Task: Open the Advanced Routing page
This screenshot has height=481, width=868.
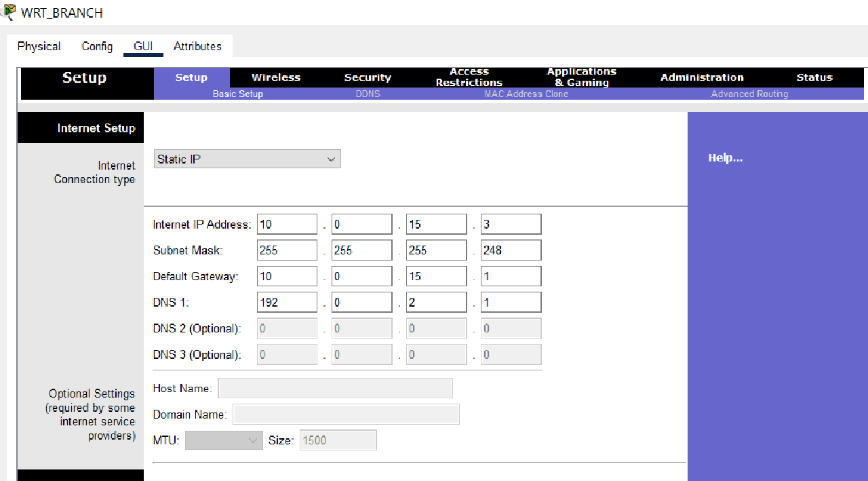Action: click(749, 94)
